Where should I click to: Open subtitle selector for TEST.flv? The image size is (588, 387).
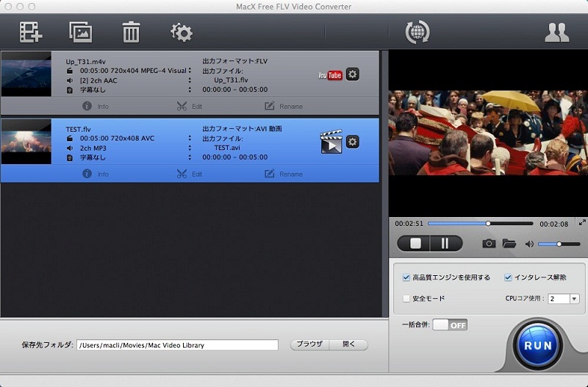(x=190, y=157)
